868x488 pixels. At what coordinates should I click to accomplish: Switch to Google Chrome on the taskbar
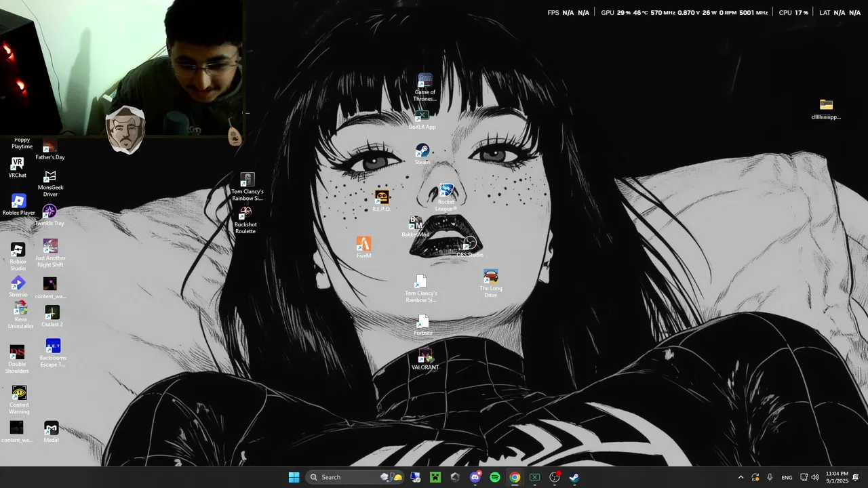coord(515,477)
